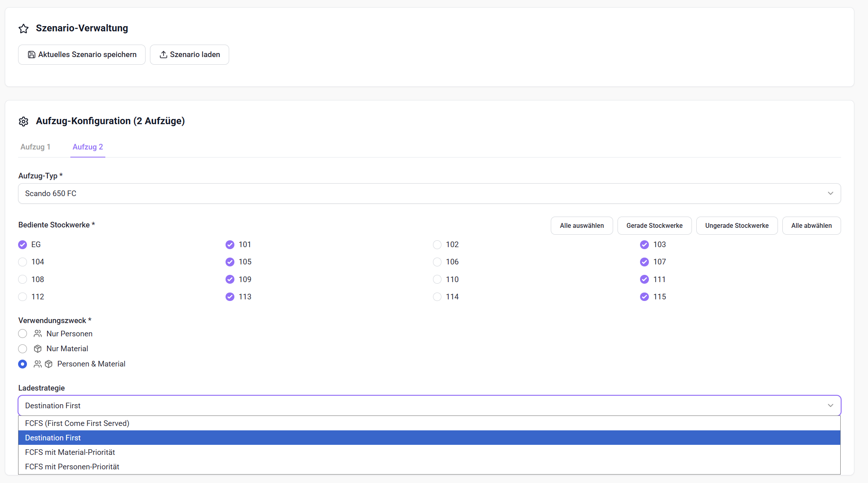Uncheck floor 115 checkbox
The width and height of the screenshot is (868, 483).
pos(644,297)
